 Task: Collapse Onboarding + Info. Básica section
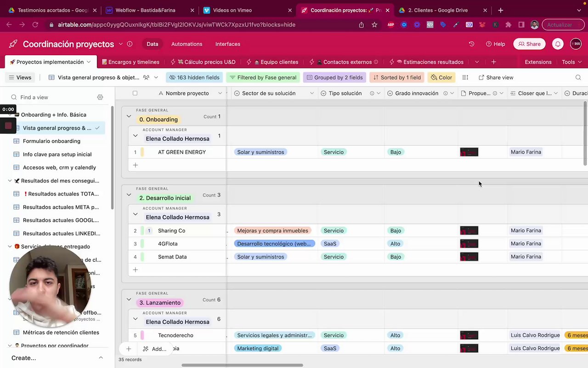(x=10, y=115)
